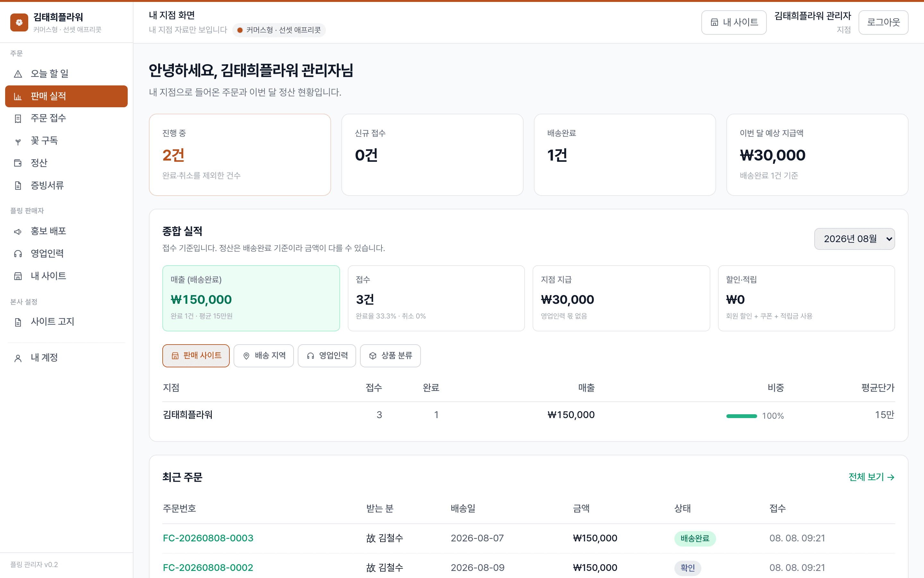924x578 pixels.
Task: Click the 배송완료 1건 card
Action: 625,155
